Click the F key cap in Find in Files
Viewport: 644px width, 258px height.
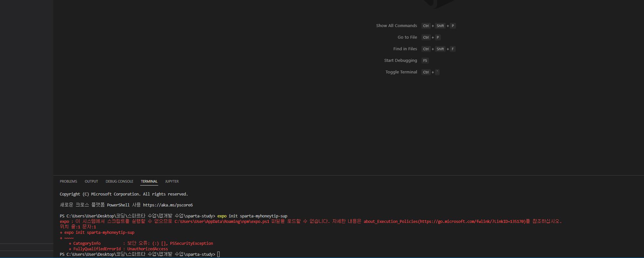coord(452,49)
